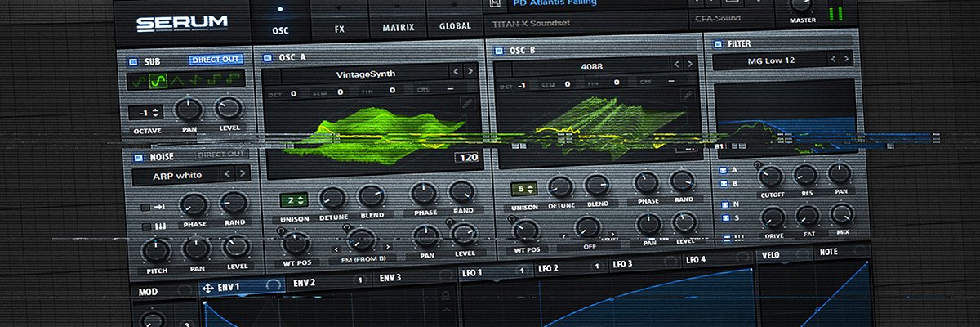
Task: Adjust the SUB Level knob
Action: coord(229,108)
